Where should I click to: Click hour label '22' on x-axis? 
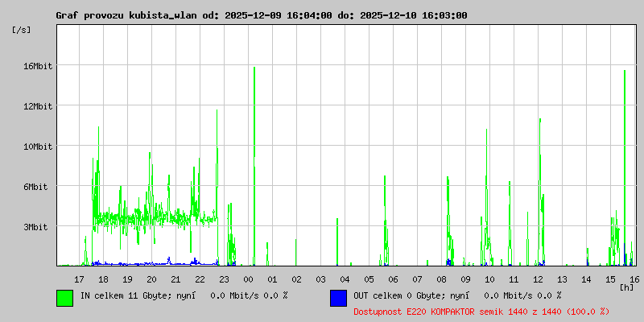[200, 279]
